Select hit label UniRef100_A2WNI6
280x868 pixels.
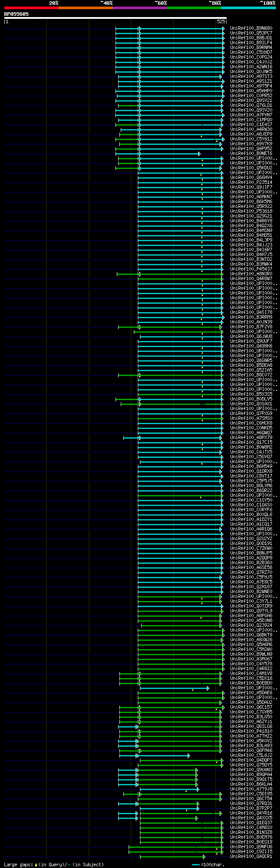[x=251, y=67]
